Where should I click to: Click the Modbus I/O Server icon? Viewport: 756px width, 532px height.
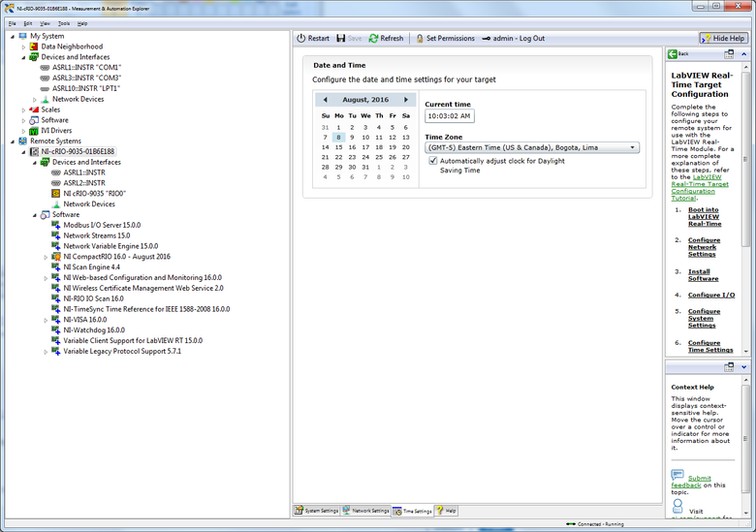pyautogui.click(x=56, y=225)
